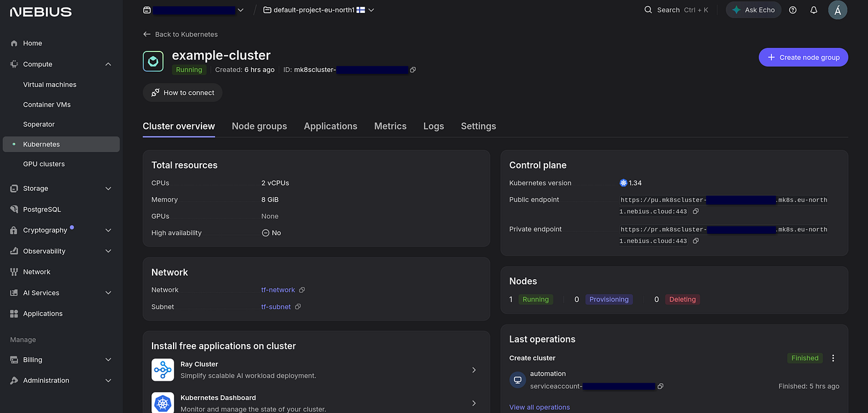
Task: Click the Provisioning nodes status badge
Action: (609, 300)
